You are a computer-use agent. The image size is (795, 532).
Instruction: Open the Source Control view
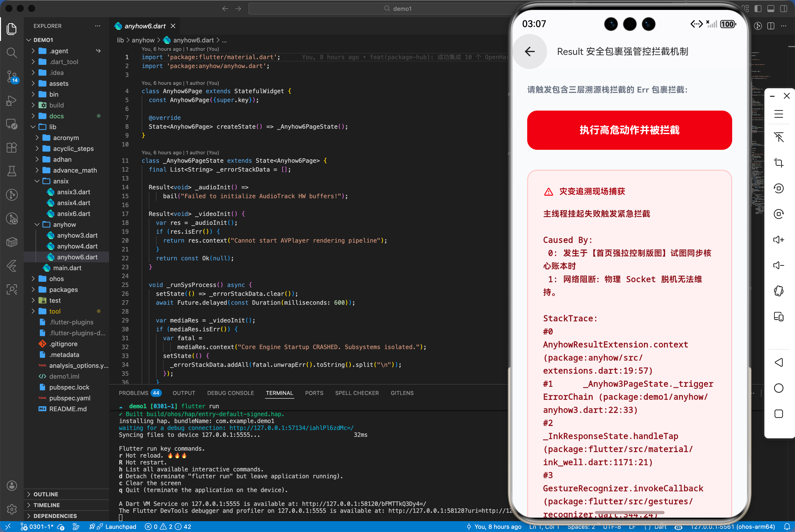tap(12, 76)
